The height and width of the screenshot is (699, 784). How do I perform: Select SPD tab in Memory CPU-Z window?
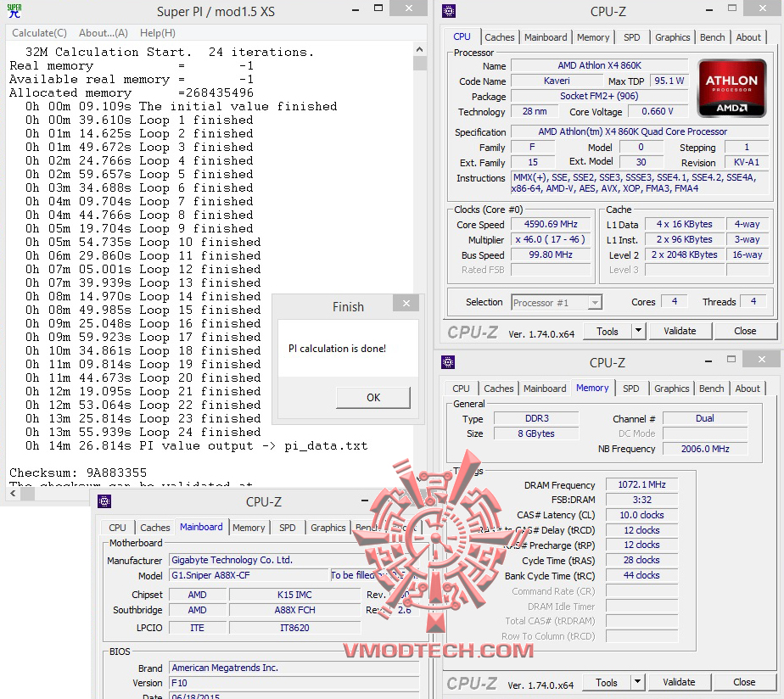click(630, 389)
